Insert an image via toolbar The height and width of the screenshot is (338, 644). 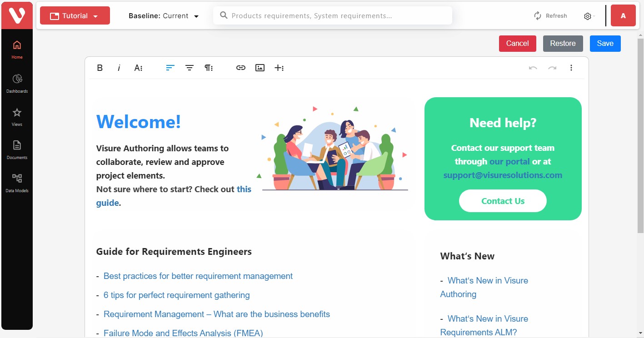click(260, 68)
